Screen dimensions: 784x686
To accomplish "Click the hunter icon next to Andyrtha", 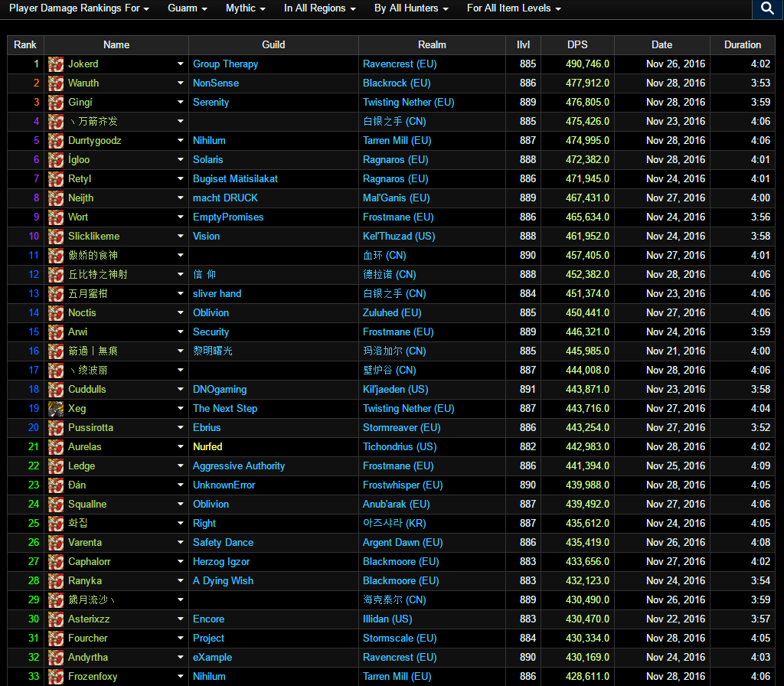I will click(x=55, y=658).
